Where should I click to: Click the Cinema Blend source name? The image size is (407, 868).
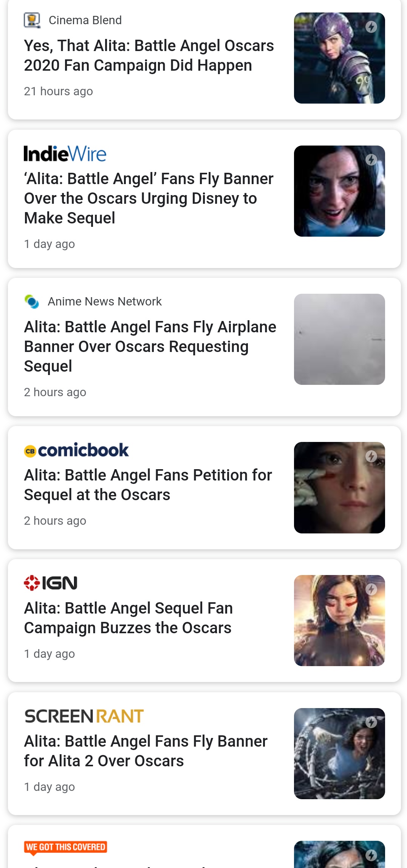click(85, 20)
